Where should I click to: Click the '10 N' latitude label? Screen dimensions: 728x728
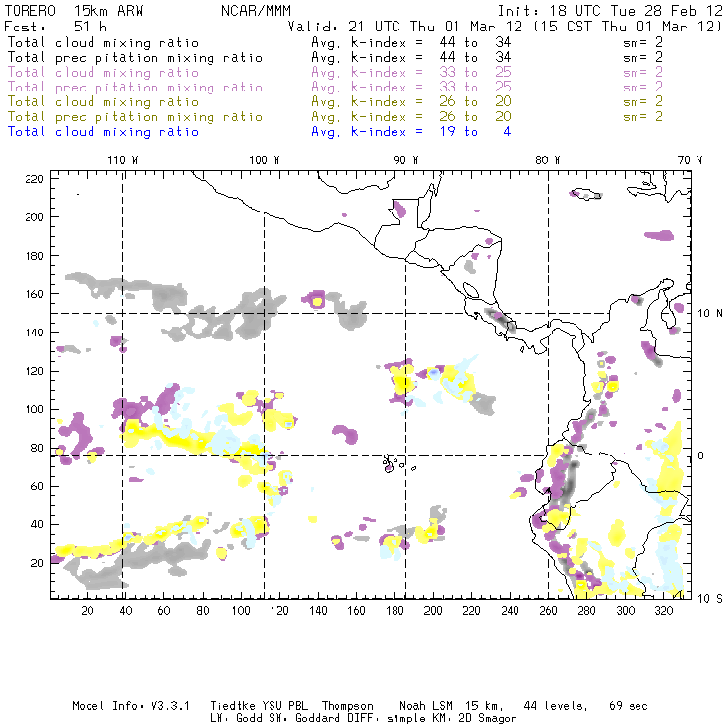[x=710, y=314]
